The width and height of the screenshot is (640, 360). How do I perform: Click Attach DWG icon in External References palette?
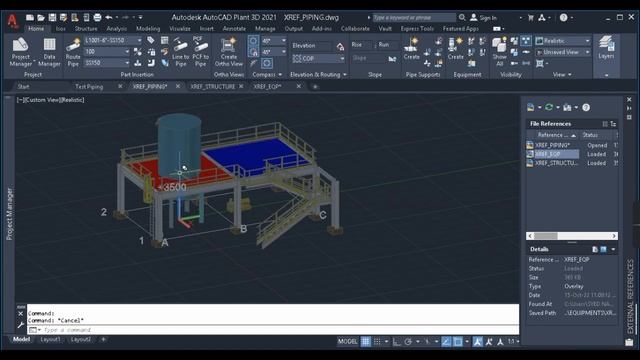click(x=531, y=107)
